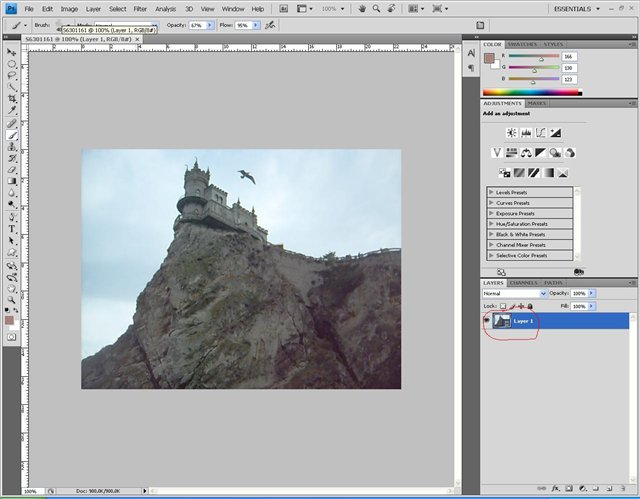Select the Dodge tool

pyautogui.click(x=11, y=204)
